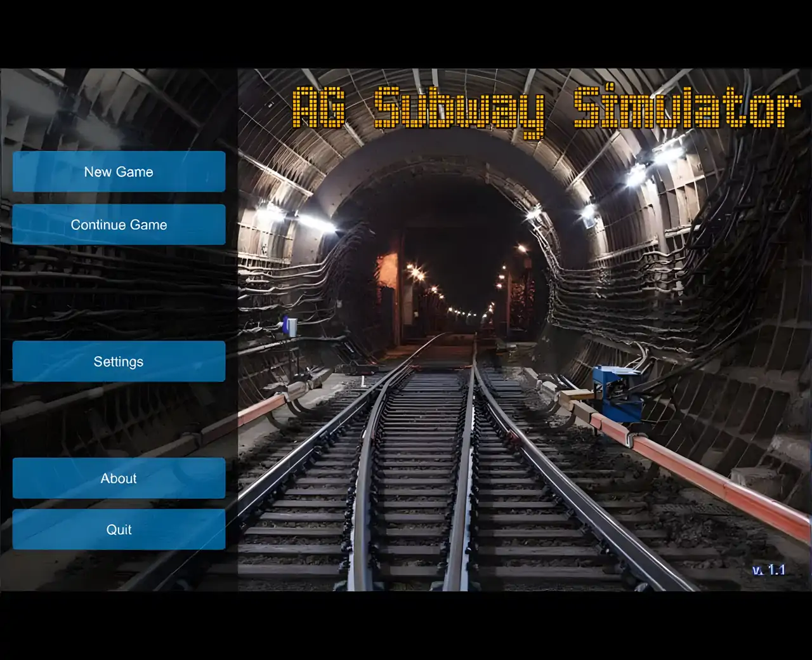Click the v. 1.1 version label
The image size is (812, 660).
768,570
